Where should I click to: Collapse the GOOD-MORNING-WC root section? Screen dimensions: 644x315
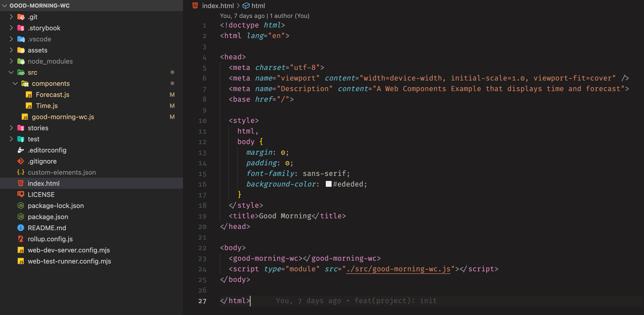5,6
